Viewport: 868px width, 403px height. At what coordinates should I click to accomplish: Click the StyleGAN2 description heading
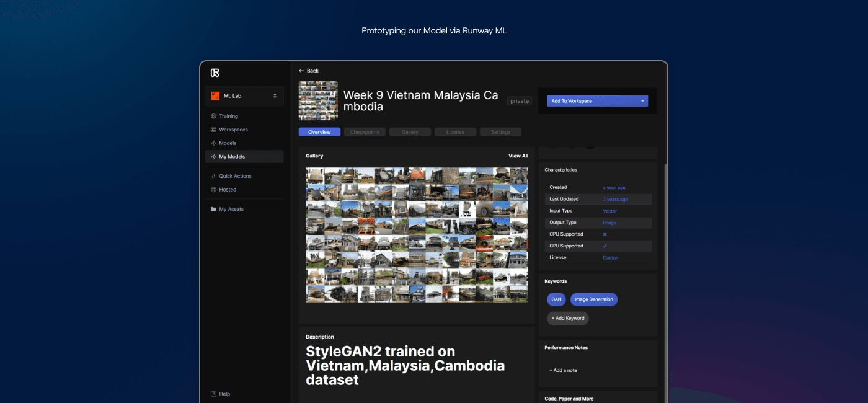pyautogui.click(x=405, y=365)
